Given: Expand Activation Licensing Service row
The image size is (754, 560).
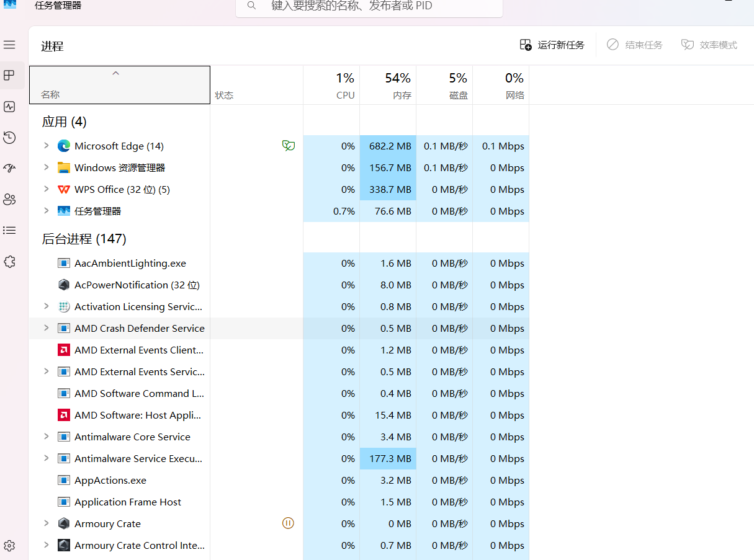Looking at the screenshot, I should (x=46, y=306).
